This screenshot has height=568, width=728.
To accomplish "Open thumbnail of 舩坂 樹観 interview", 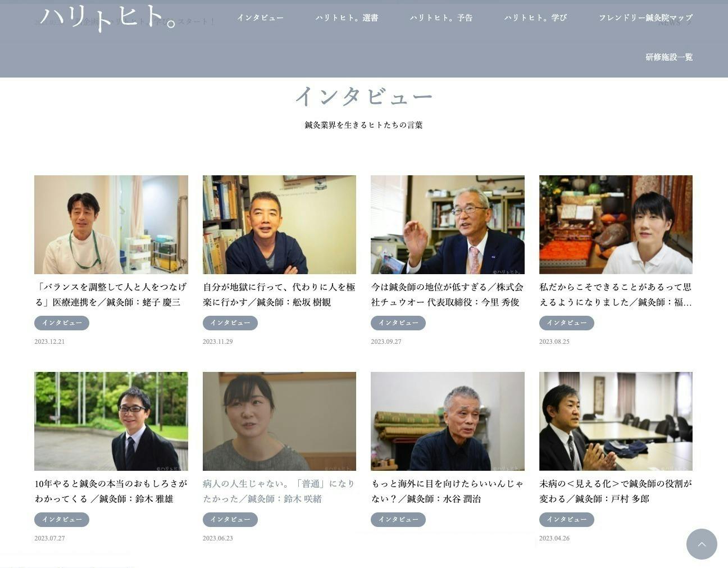I will tap(279, 225).
